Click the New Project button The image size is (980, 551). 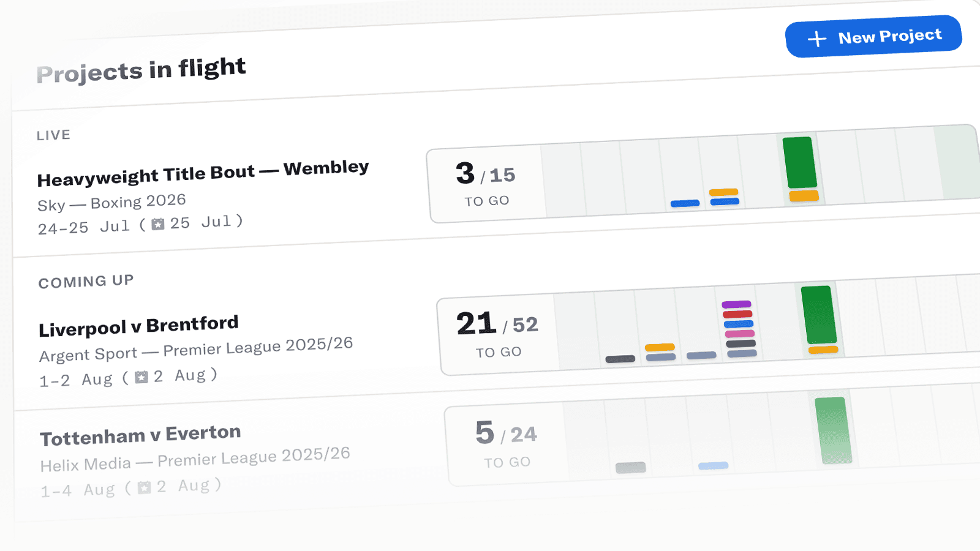pyautogui.click(x=873, y=37)
